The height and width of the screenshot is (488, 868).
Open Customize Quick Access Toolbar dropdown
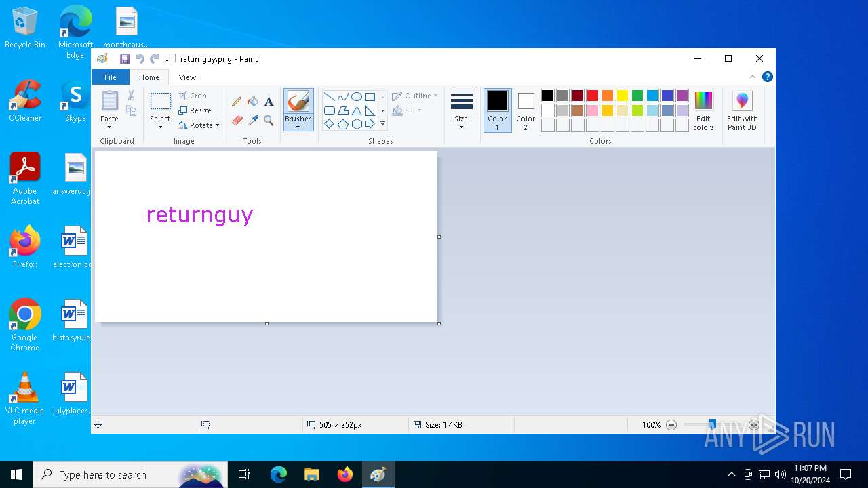pyautogui.click(x=167, y=60)
